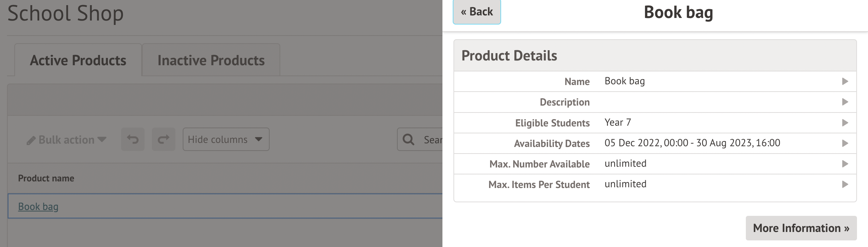868x247 pixels.
Task: Click the Year 7 eligible students value
Action: [618, 122]
